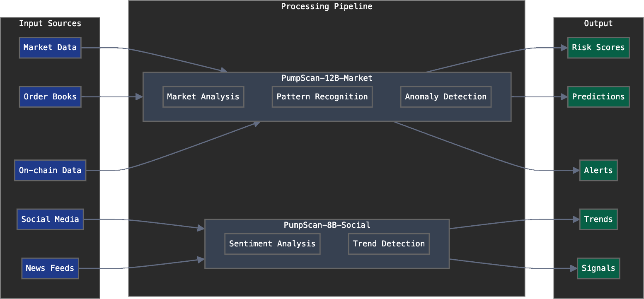
Task: Click the Output group label
Action: pyautogui.click(x=598, y=24)
